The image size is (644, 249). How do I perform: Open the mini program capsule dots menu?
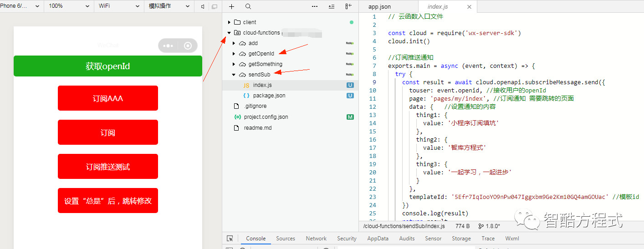tap(168, 46)
